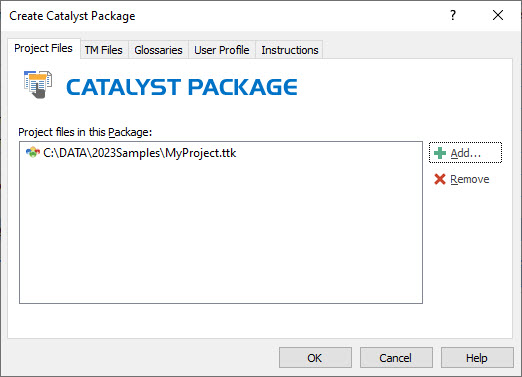Viewport: 522px width, 377px height.
Task: Click the 'Project files in this Package' label
Action: pyautogui.click(x=85, y=132)
